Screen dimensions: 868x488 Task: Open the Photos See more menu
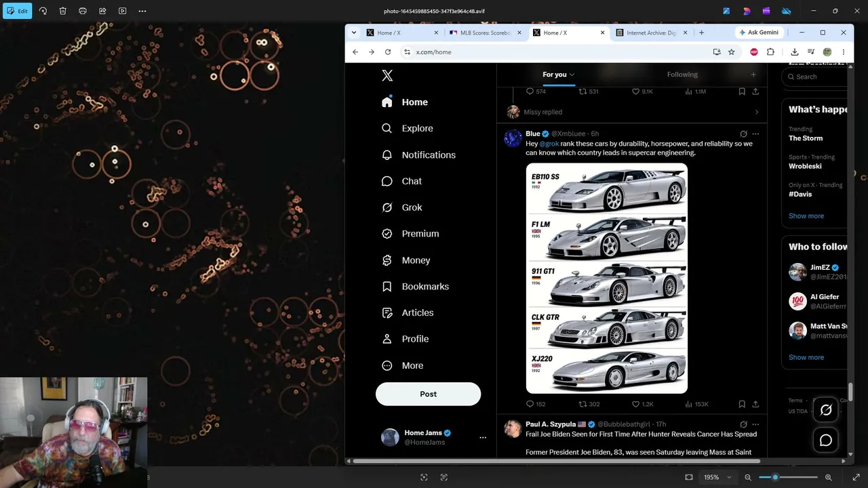tap(142, 11)
